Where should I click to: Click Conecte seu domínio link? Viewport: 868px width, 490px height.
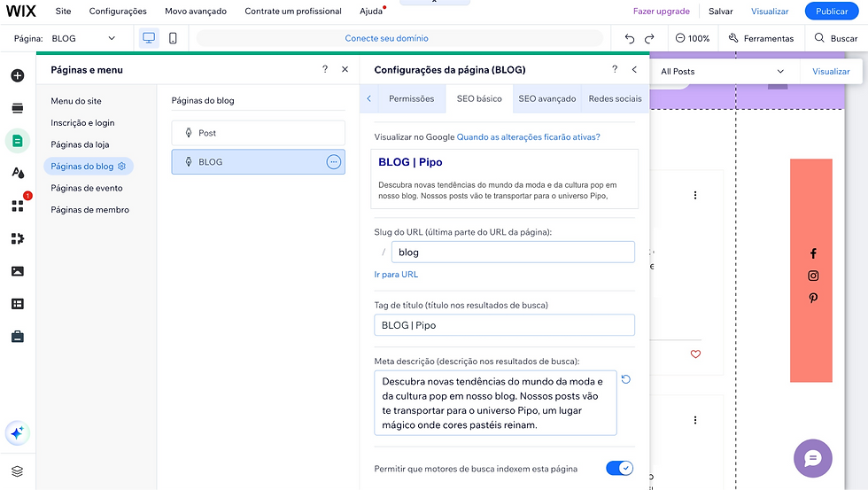coord(386,38)
